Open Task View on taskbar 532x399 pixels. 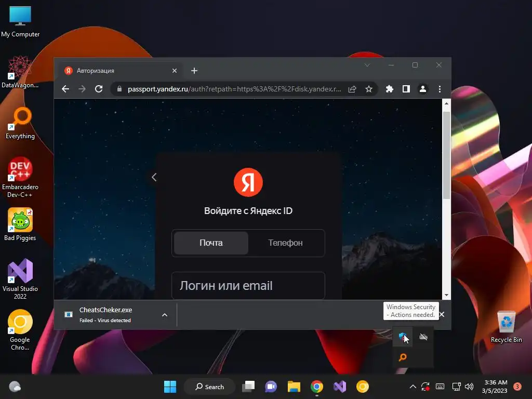pos(248,387)
